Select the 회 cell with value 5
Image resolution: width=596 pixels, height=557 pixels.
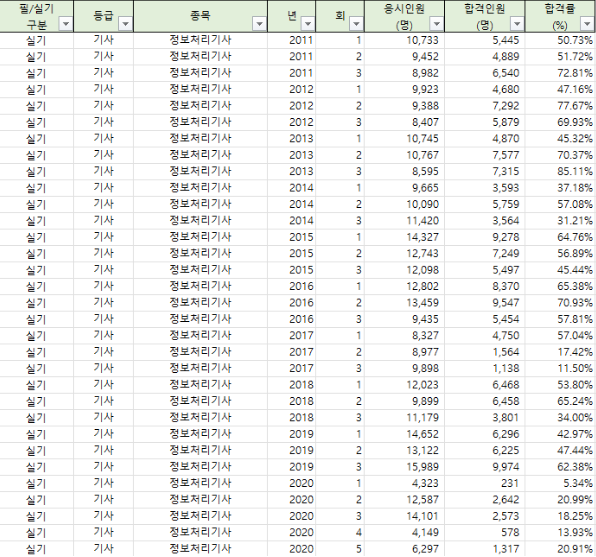coord(340,549)
